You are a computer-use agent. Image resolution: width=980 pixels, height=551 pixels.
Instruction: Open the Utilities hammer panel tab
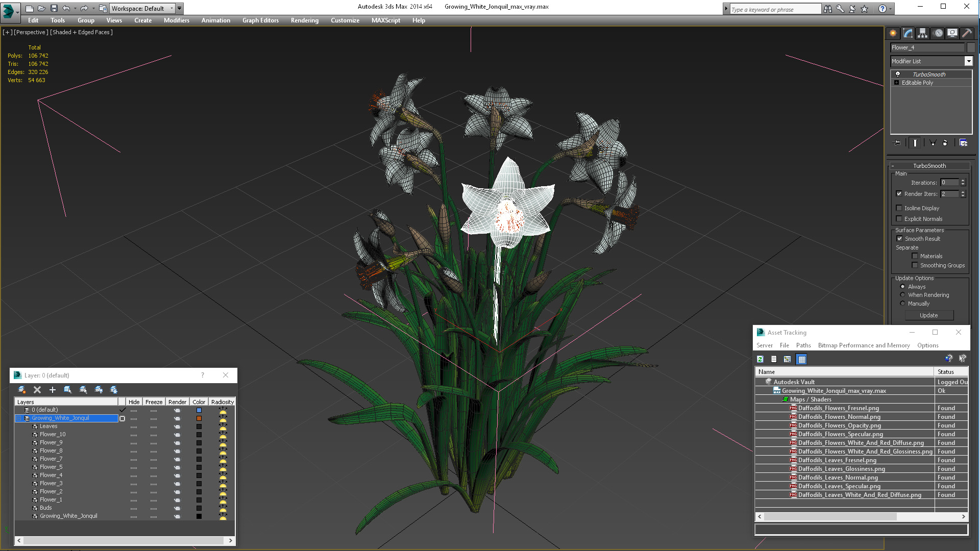tap(967, 33)
